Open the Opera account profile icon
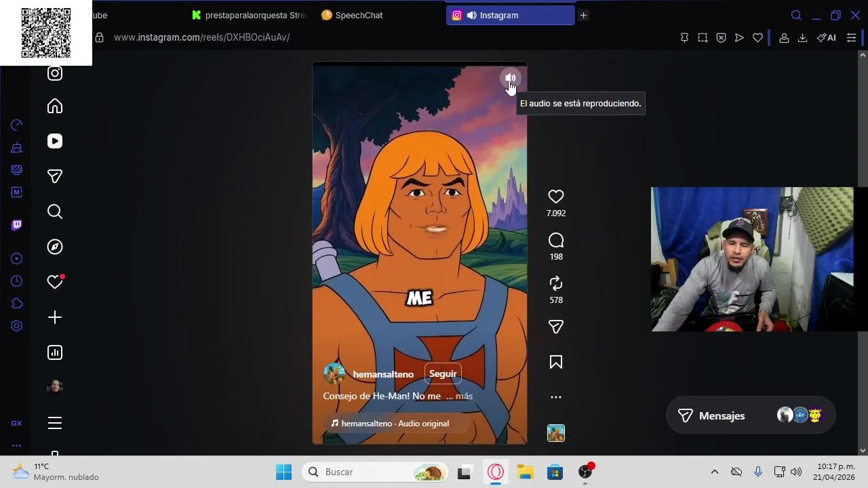This screenshot has height=488, width=868. coord(784,38)
